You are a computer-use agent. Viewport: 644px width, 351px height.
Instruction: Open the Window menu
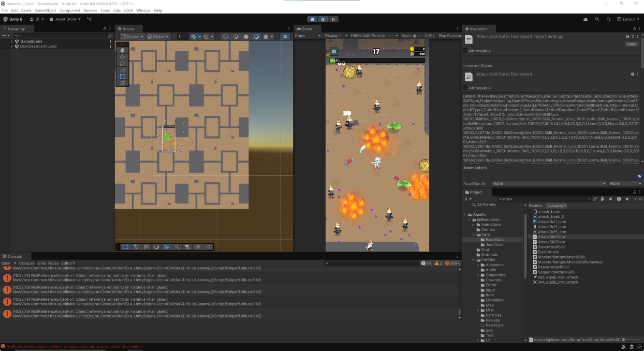tap(143, 10)
